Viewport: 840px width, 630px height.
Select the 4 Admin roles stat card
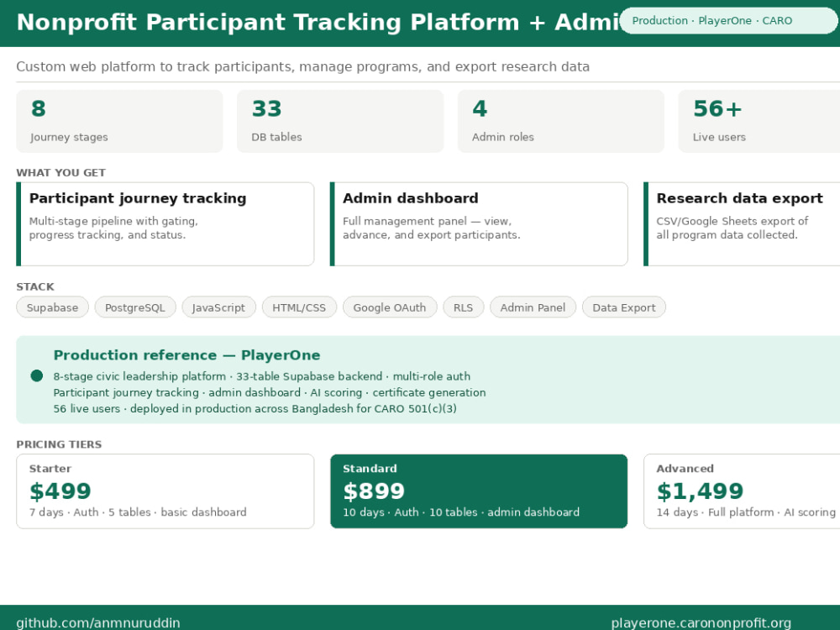pyautogui.click(x=561, y=121)
